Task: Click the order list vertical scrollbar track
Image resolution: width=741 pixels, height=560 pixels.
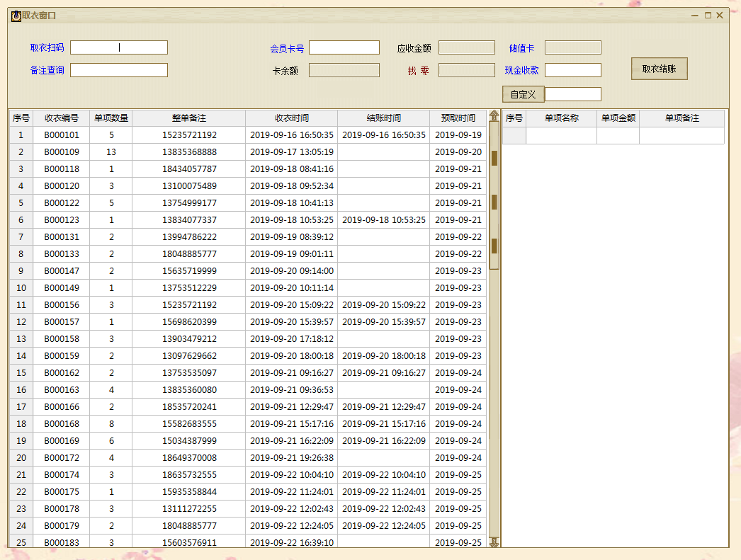Action: tap(494, 328)
